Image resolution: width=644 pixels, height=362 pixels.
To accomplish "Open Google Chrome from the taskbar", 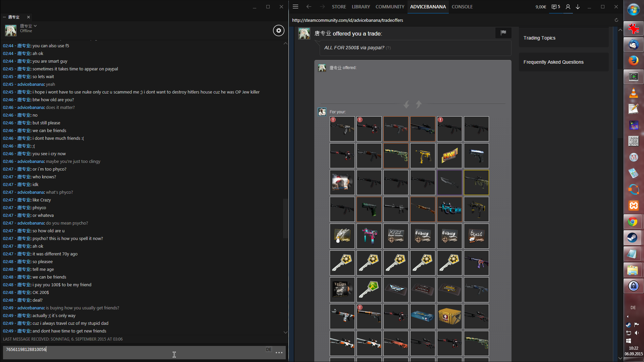I will 633,222.
